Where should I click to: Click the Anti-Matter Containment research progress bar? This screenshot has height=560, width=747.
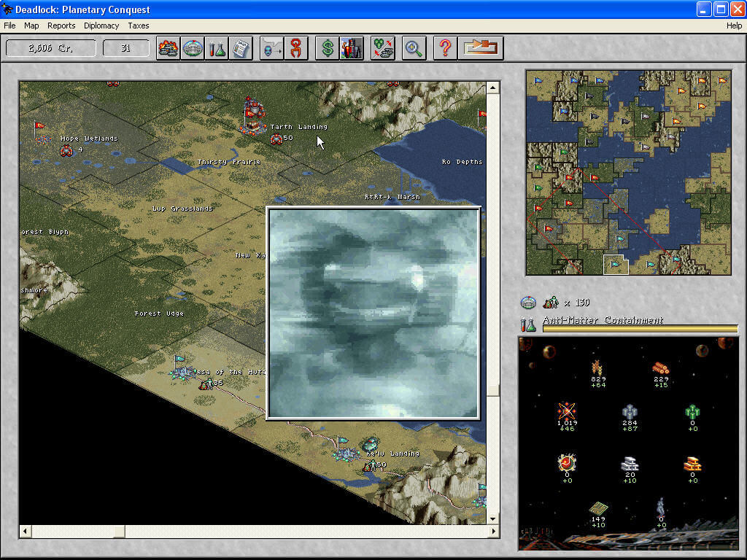[640, 329]
